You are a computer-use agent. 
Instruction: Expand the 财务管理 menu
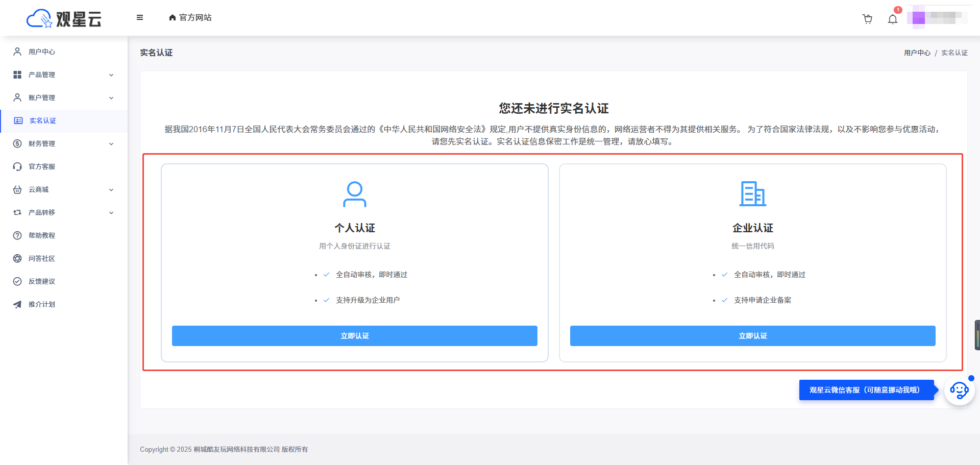tap(61, 143)
